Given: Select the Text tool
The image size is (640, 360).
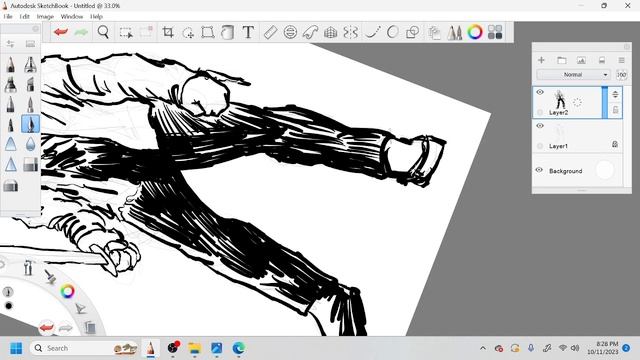Looking at the screenshot, I should click(x=248, y=32).
